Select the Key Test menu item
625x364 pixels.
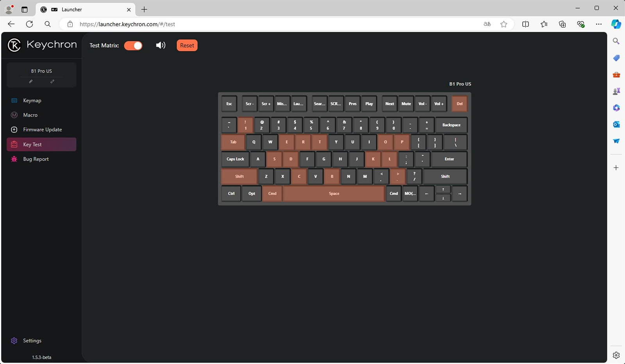41,145
